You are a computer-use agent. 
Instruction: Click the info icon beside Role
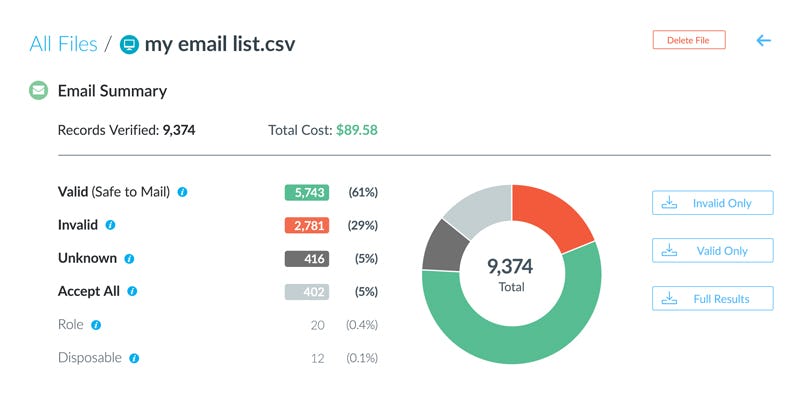(97, 325)
